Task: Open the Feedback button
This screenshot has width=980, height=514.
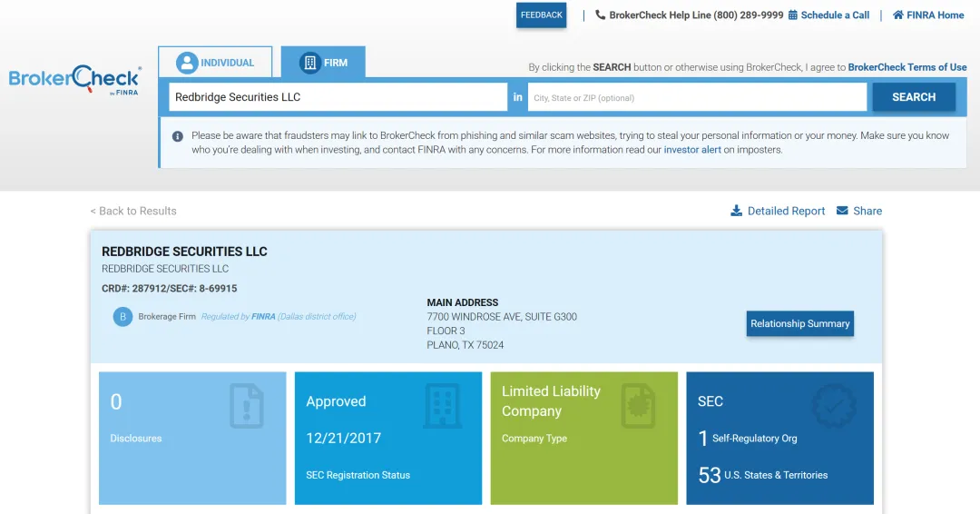Action: point(541,15)
